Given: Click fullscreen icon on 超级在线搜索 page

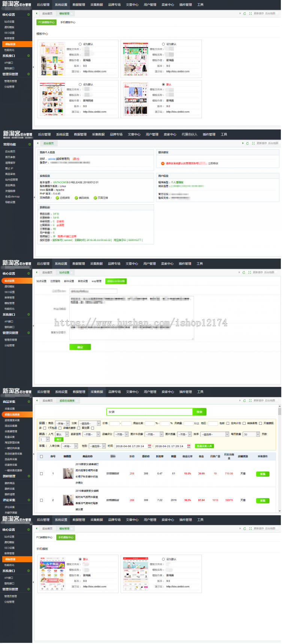Looking at the screenshot, I should tap(250, 401).
